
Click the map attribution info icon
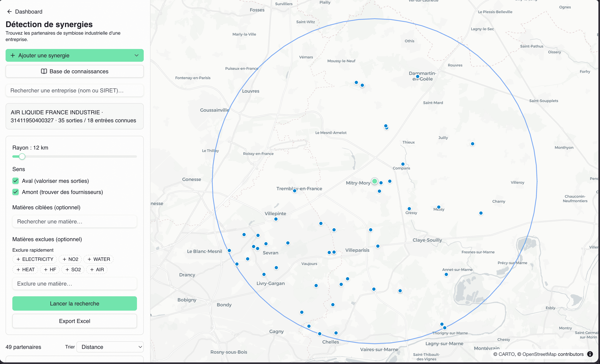pos(590,354)
